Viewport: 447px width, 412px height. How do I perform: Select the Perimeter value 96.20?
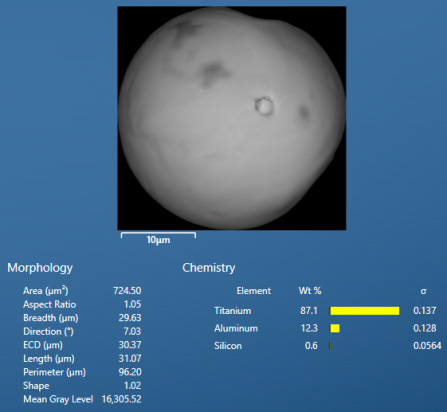click(130, 372)
